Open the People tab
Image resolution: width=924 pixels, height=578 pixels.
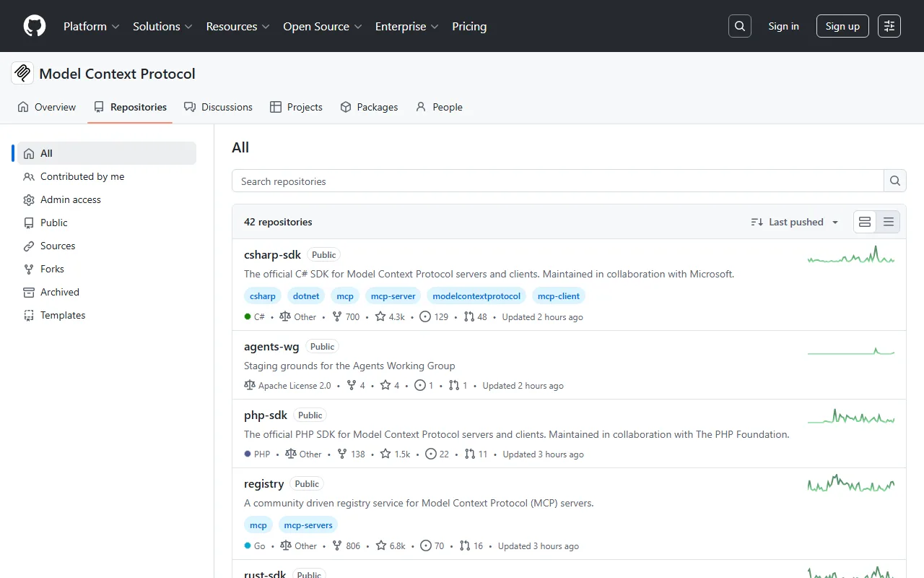[439, 107]
